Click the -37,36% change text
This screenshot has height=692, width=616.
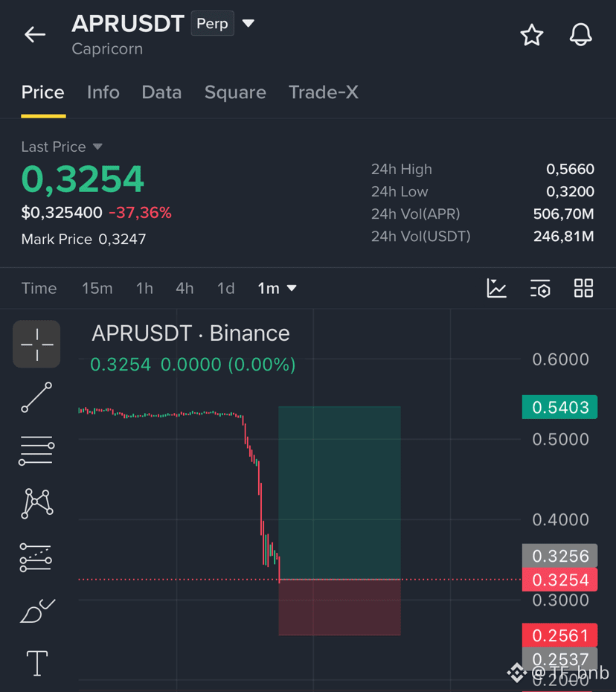coord(140,213)
